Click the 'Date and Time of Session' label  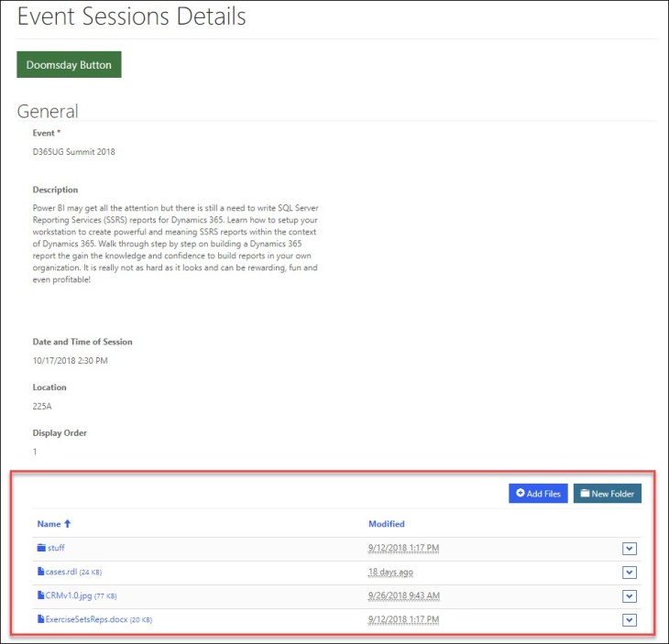tap(82, 342)
